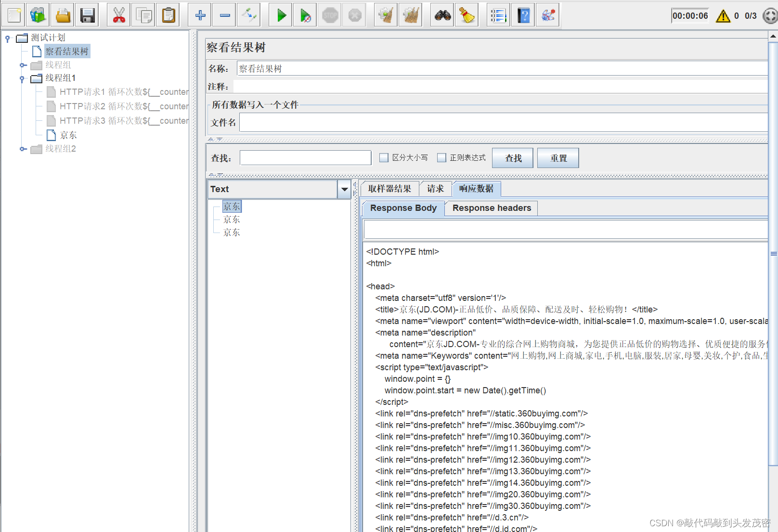This screenshot has width=778, height=532.
Task: Collapse the 线程组1 tree node
Action: click(x=22, y=78)
